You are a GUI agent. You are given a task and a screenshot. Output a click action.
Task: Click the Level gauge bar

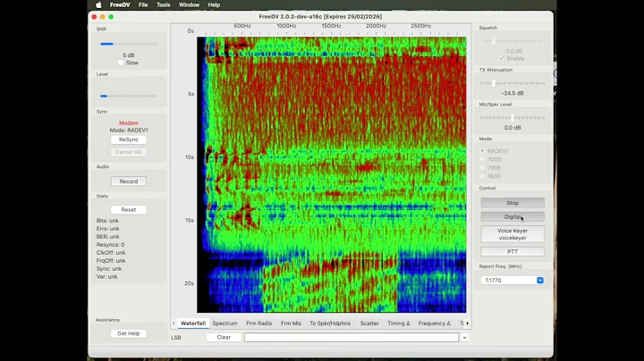pos(129,96)
